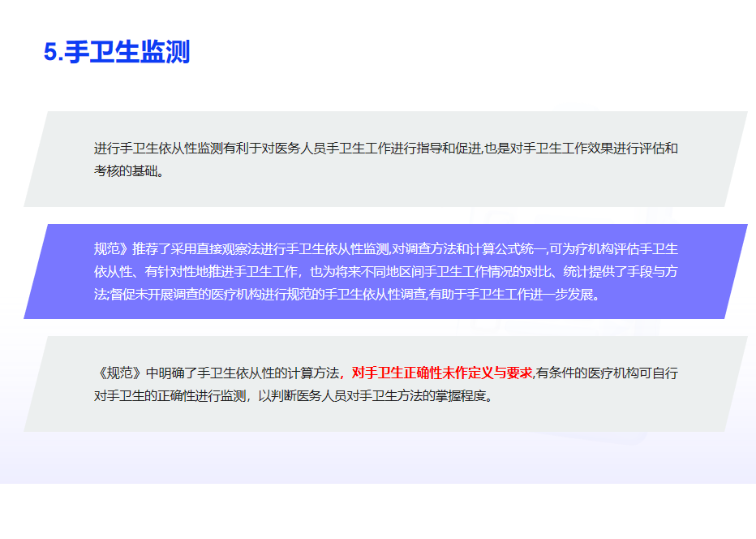The height and width of the screenshot is (539, 756).
Task: Click the text "《规范》中明确了手卫生依从性的计算方法"
Action: (x=217, y=373)
